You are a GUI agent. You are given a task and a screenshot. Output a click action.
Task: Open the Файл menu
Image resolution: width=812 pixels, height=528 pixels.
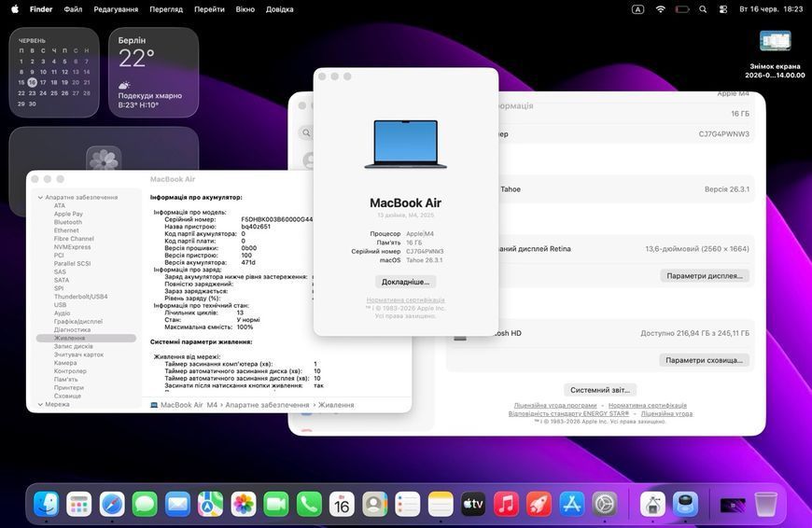click(73, 9)
